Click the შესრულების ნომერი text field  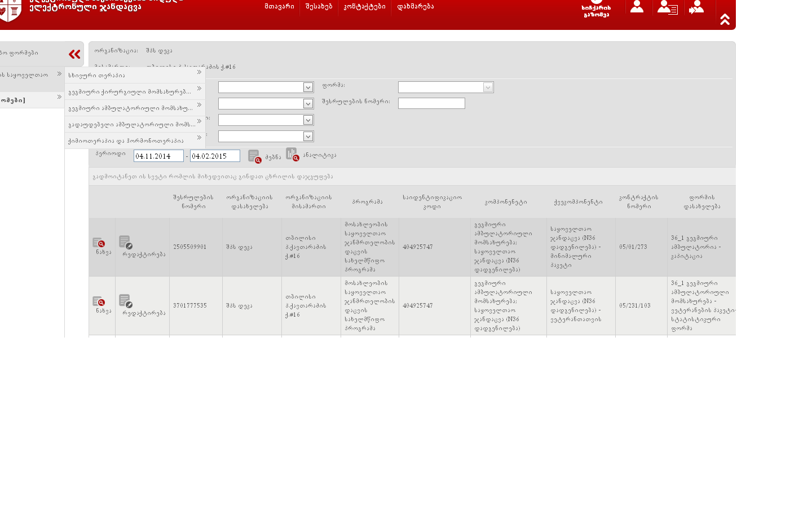coord(431,103)
